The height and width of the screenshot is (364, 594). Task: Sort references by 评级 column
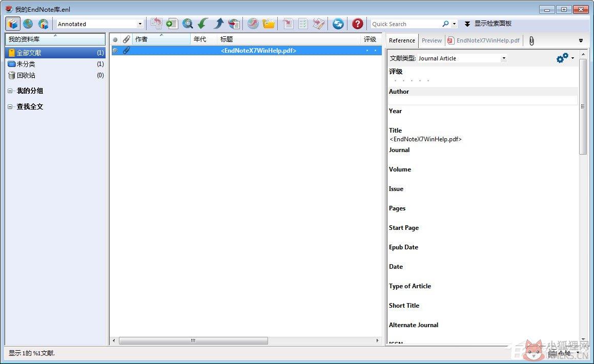coord(371,39)
